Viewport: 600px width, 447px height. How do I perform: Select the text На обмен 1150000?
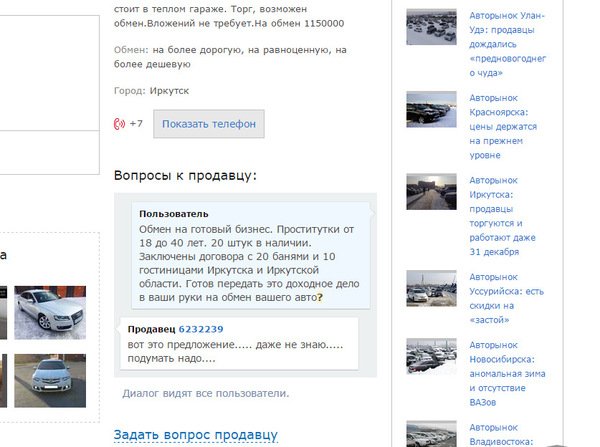(300, 23)
